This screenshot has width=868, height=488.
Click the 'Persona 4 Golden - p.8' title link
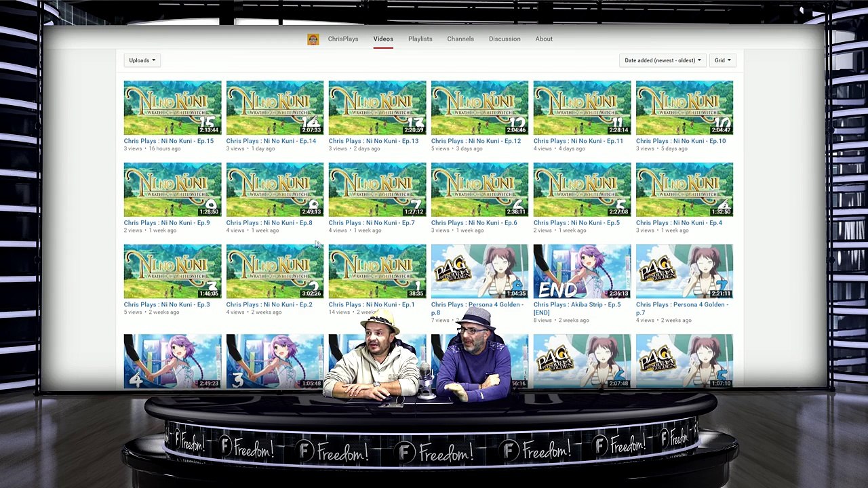tap(477, 308)
